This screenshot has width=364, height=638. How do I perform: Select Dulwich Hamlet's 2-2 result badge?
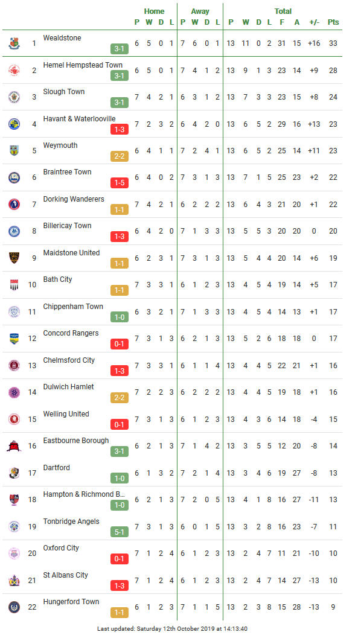click(x=119, y=398)
